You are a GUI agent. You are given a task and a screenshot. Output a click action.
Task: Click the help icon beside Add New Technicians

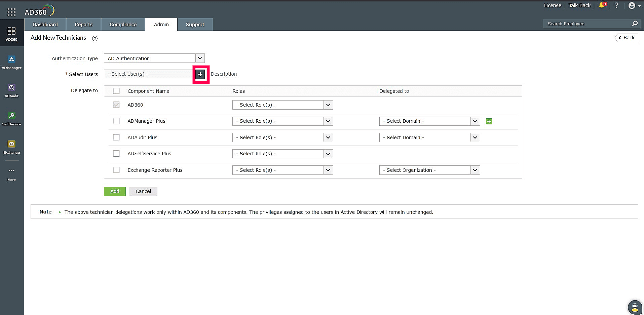coord(94,38)
